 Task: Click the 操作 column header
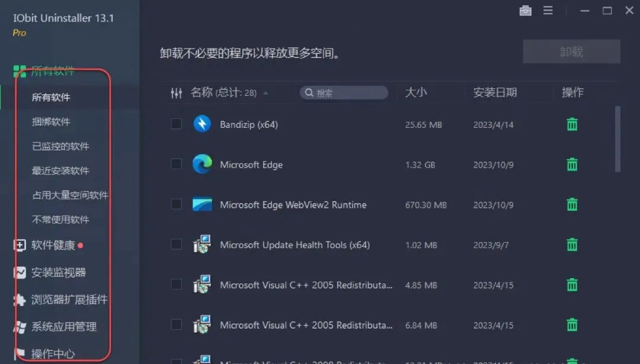pyautogui.click(x=572, y=92)
